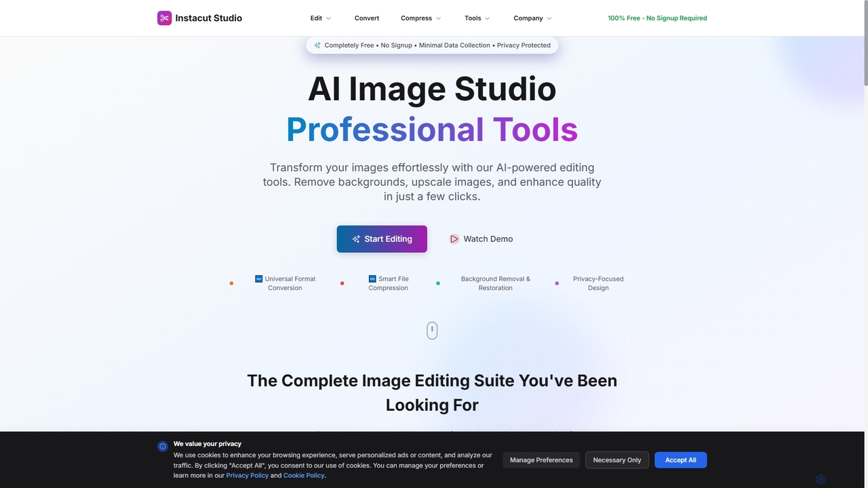Open the Cookie Policy link in cookie banner
Image resolution: width=868 pixels, height=488 pixels.
point(304,476)
